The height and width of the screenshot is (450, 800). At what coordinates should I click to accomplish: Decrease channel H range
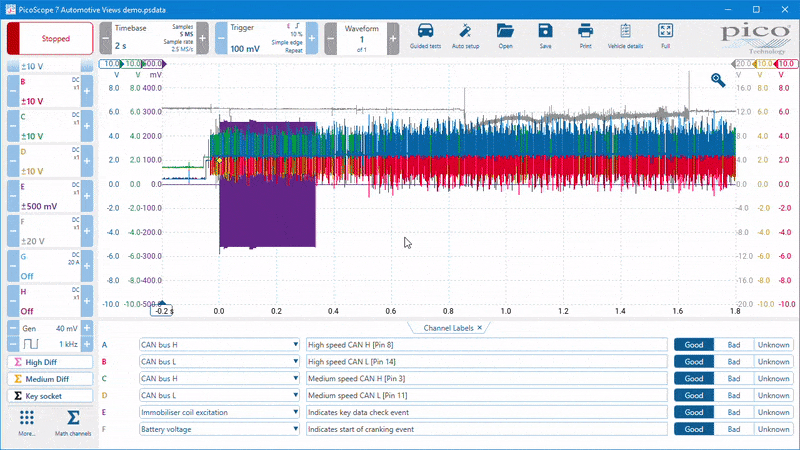pyautogui.click(x=13, y=301)
